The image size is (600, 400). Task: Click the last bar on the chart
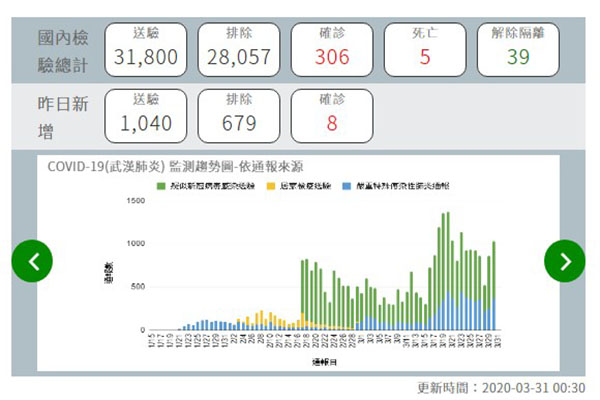point(494,286)
